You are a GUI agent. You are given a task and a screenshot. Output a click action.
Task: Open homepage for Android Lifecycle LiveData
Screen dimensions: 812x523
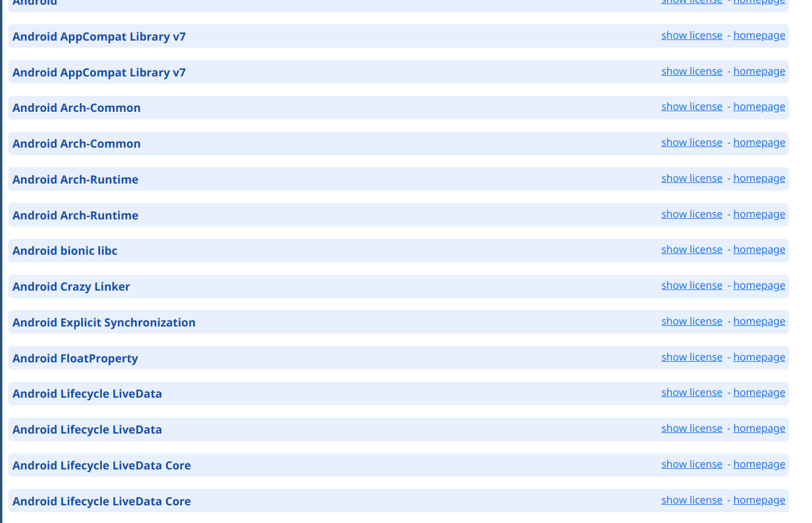click(759, 392)
